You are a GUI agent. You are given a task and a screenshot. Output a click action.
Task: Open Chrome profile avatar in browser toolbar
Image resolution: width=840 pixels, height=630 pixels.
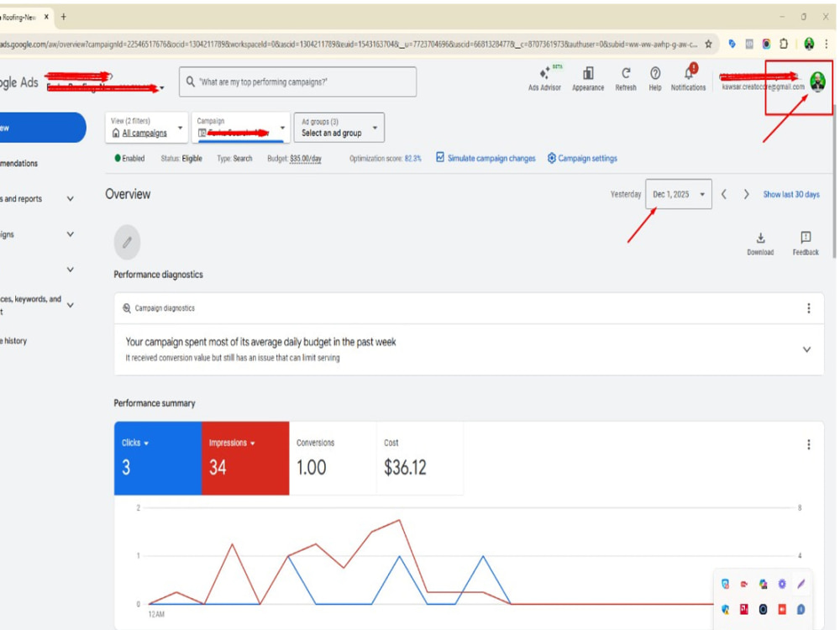809,44
